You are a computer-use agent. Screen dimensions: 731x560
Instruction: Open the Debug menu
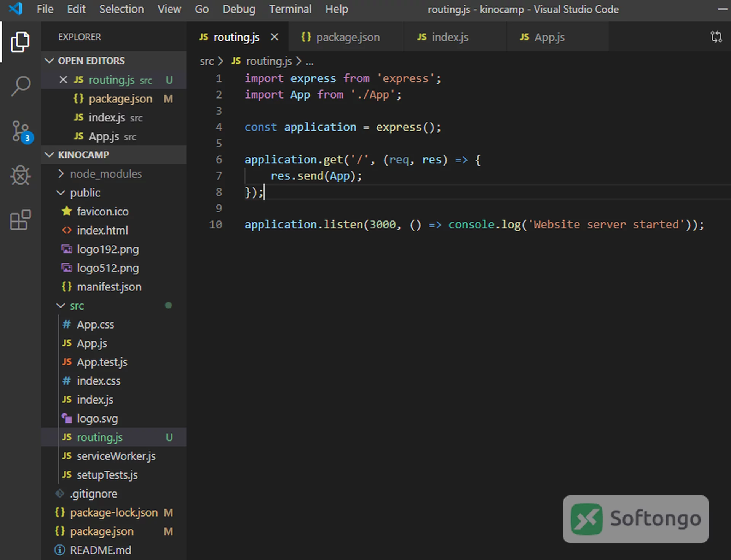click(x=239, y=9)
